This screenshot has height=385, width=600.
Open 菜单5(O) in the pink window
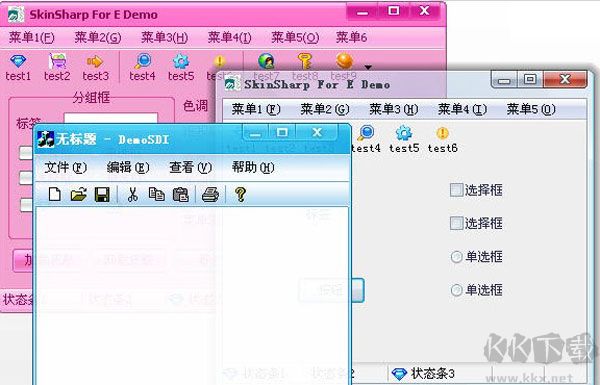pyautogui.click(x=295, y=38)
